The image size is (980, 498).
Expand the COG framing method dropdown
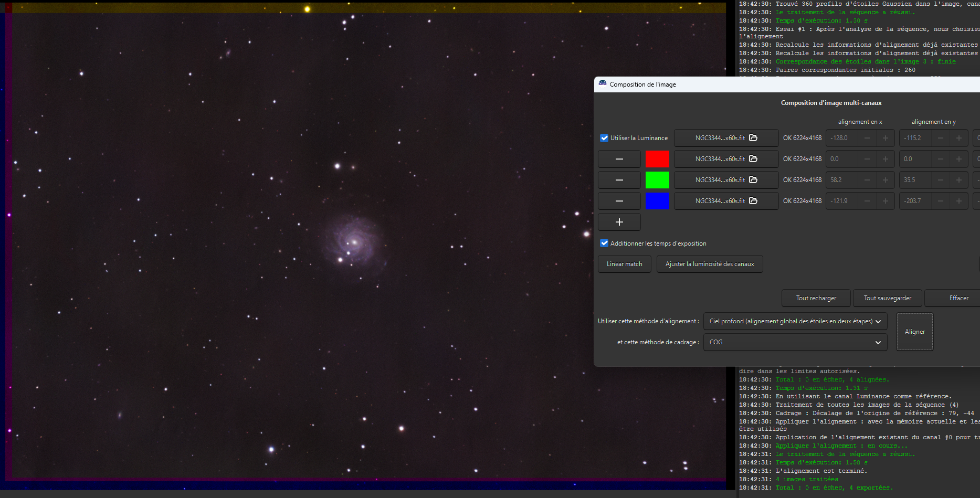(x=795, y=342)
